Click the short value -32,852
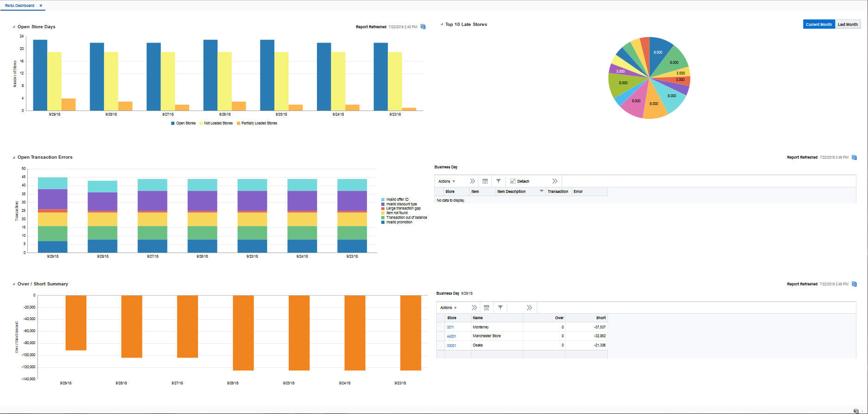 tap(600, 336)
